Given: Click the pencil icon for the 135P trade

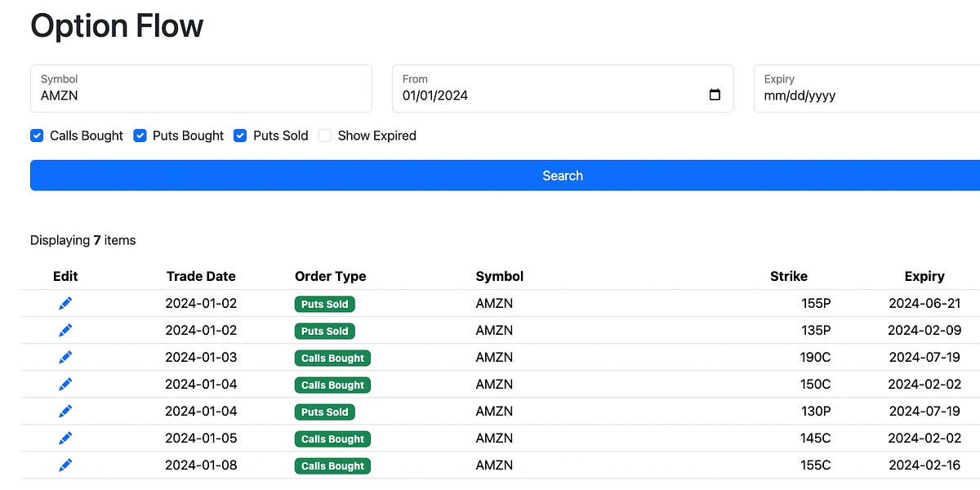Looking at the screenshot, I should point(65,330).
